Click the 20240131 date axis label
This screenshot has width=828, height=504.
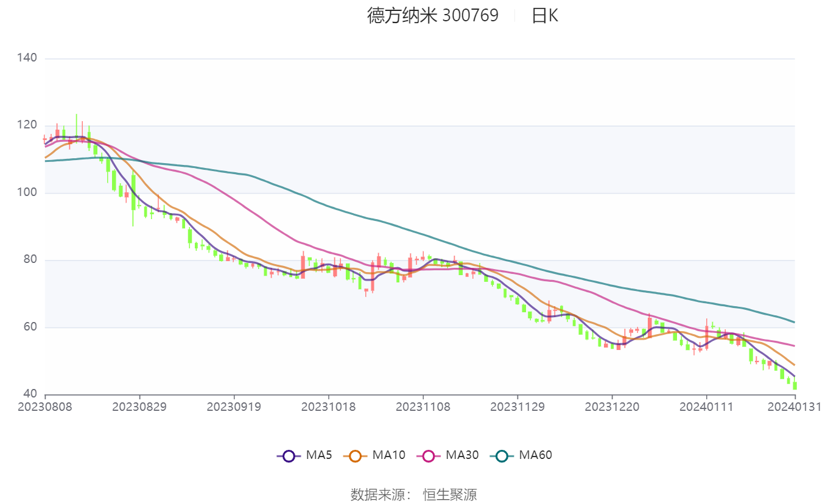point(795,407)
